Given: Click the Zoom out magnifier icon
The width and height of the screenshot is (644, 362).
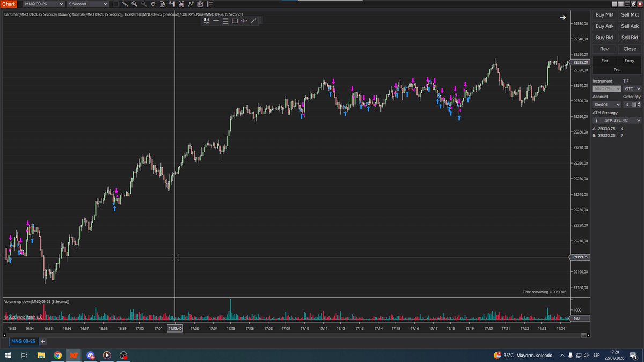Looking at the screenshot, I should pos(143,4).
